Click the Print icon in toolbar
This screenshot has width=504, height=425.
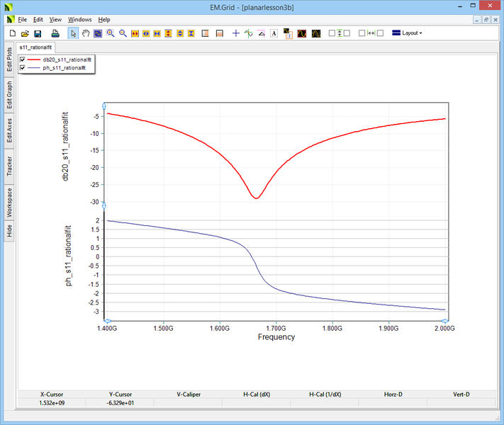55,33
